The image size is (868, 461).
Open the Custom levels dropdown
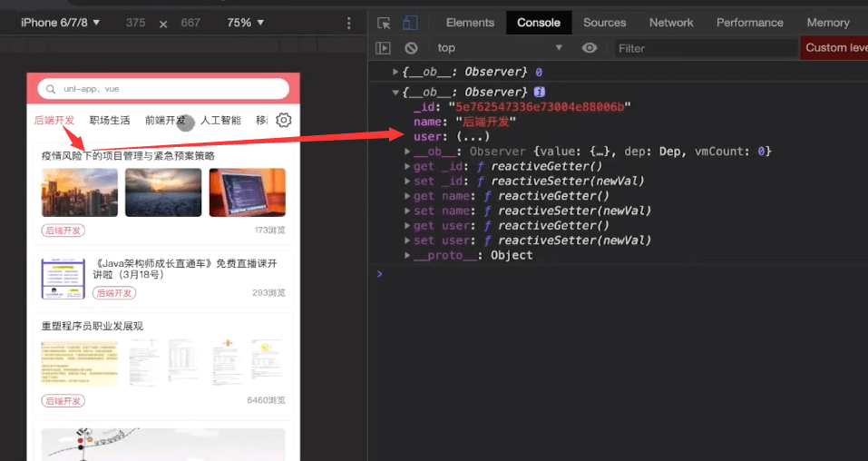836,48
